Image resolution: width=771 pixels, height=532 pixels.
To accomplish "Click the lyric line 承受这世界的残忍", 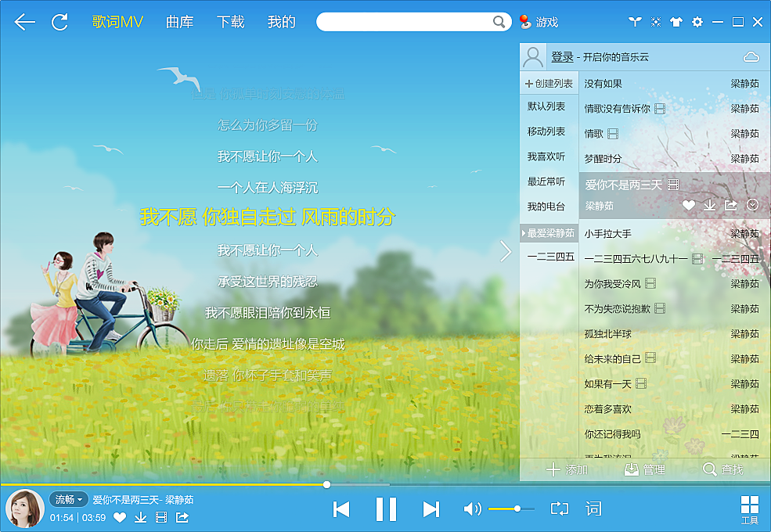I will click(x=268, y=282).
